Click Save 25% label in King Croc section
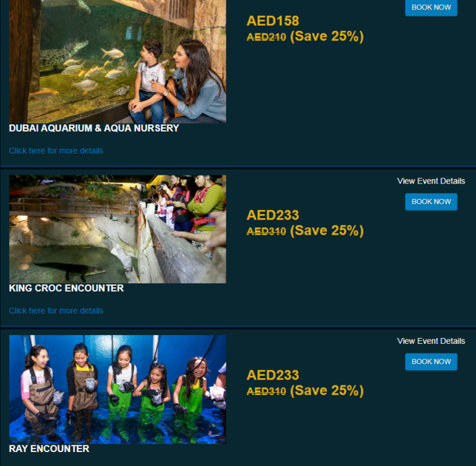Image resolution: width=476 pixels, height=466 pixels. (x=327, y=231)
